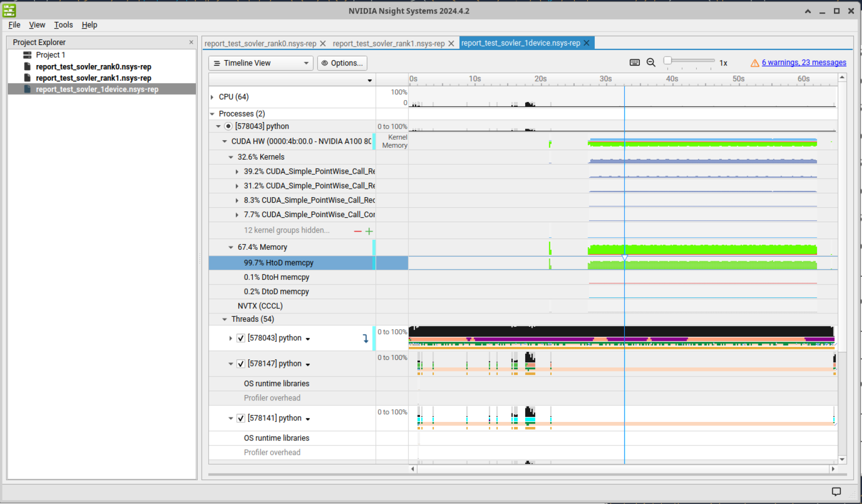This screenshot has height=504, width=862.
Task: Expand the CPU (64) row
Action: 212,97
